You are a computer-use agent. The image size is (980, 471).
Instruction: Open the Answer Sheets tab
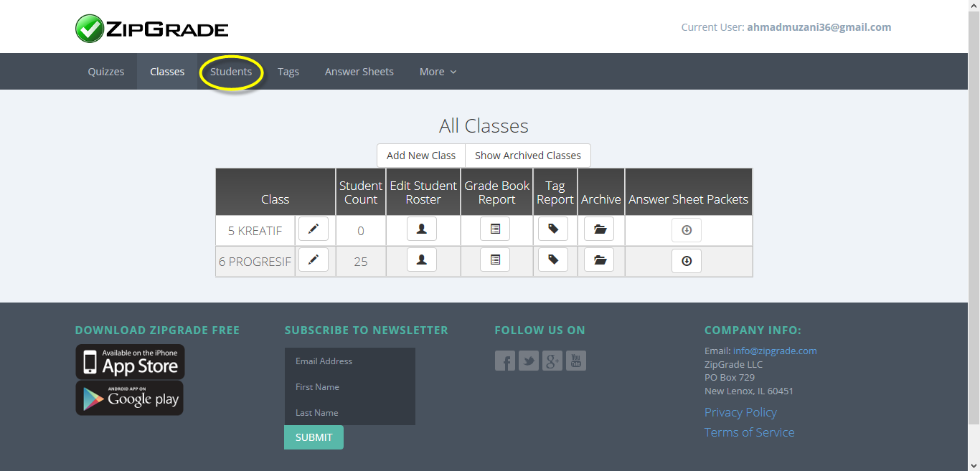359,72
